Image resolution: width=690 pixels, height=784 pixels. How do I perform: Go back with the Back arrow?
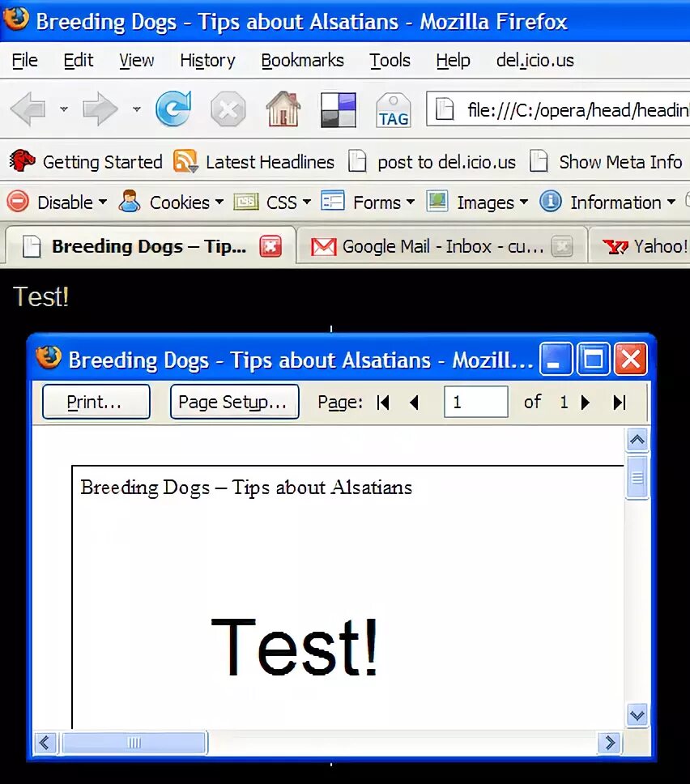(28, 109)
